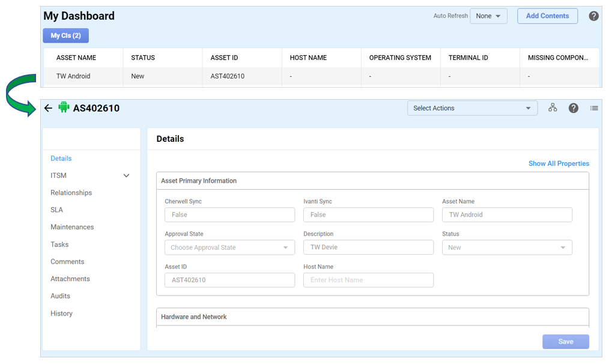Click the back arrow beside AS402610
This screenshot has width=606, height=364.
(x=48, y=108)
